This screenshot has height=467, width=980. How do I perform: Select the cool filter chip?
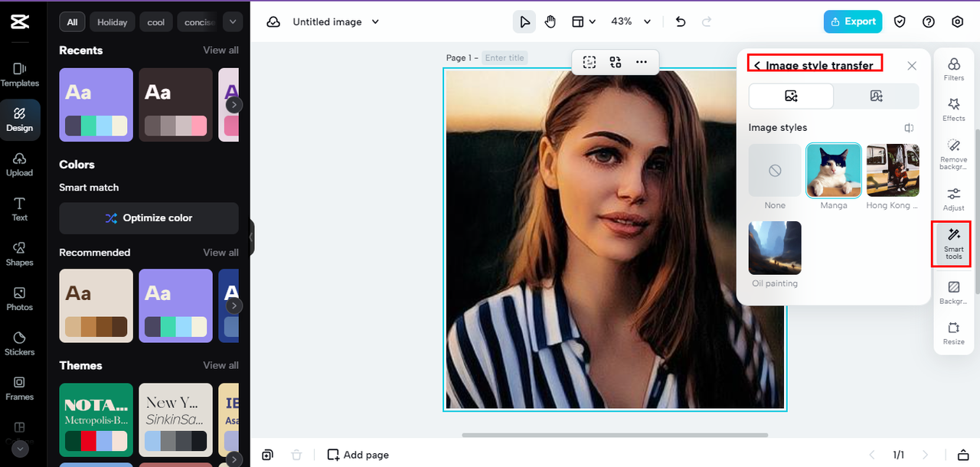tap(156, 22)
